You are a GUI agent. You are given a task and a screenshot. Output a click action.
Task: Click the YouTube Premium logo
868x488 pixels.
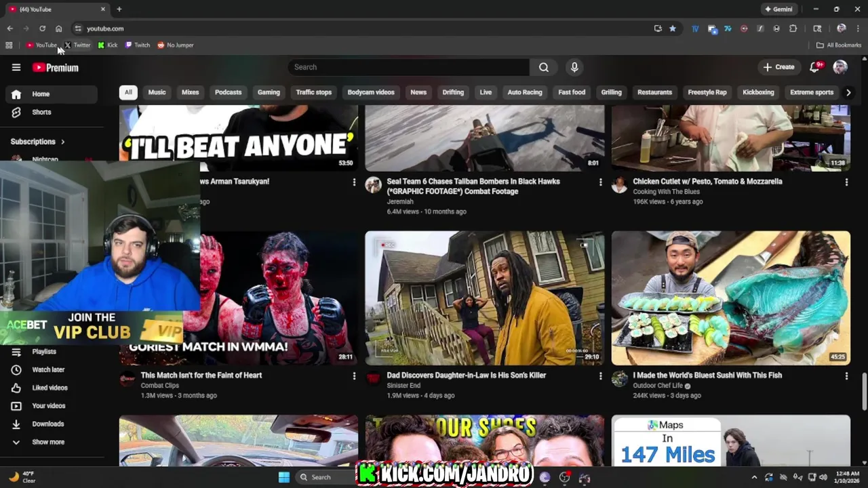click(56, 67)
